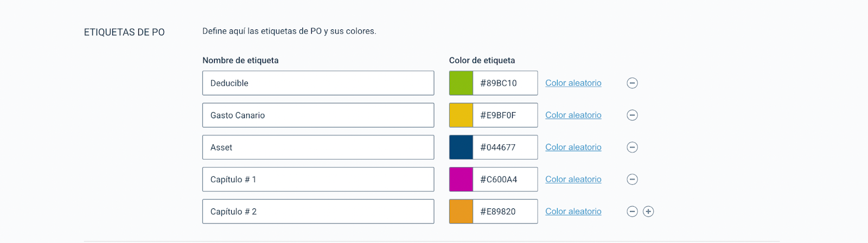Remove the Capítulo # 1 label row
The width and height of the screenshot is (868, 243).
coord(632,179)
